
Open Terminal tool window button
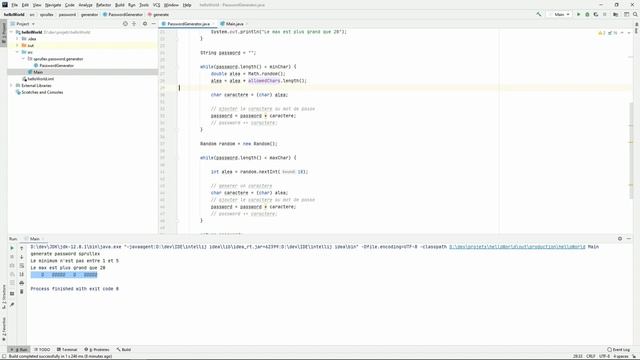67,349
